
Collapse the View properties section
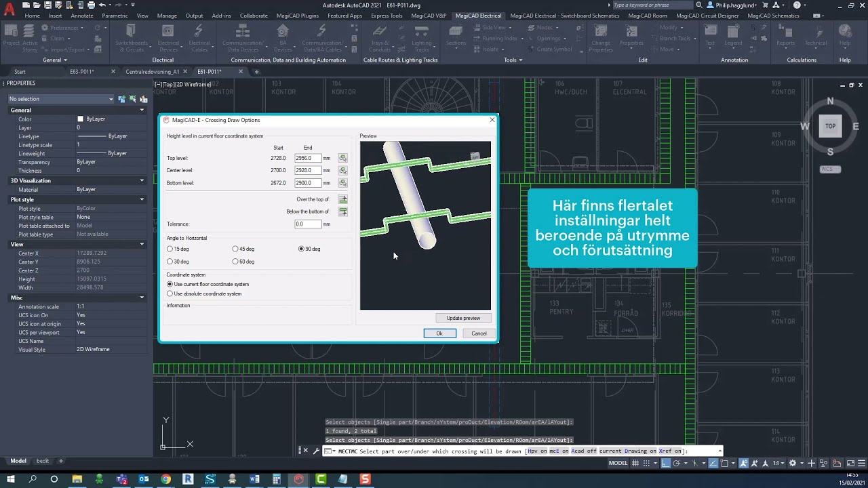point(142,244)
